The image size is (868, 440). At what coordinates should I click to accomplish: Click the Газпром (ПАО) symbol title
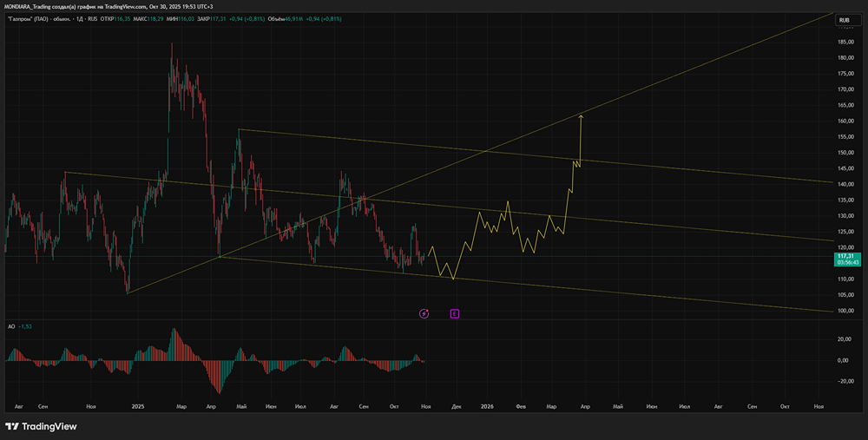point(30,19)
